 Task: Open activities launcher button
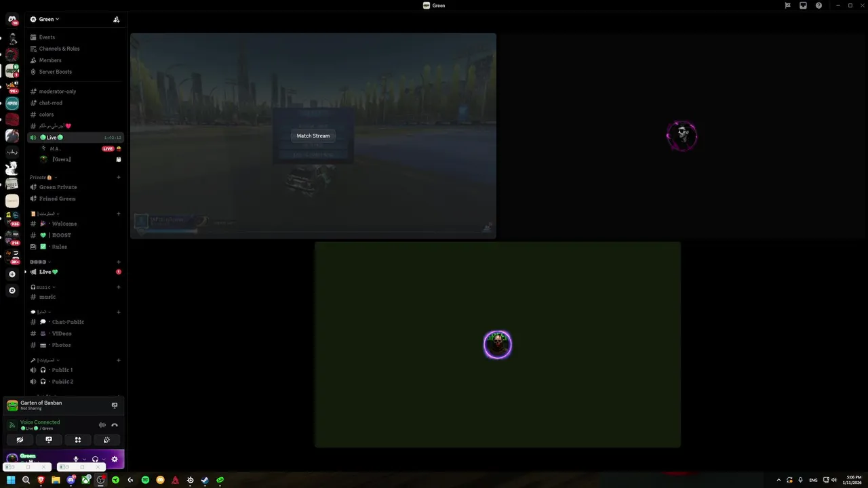[x=78, y=440]
